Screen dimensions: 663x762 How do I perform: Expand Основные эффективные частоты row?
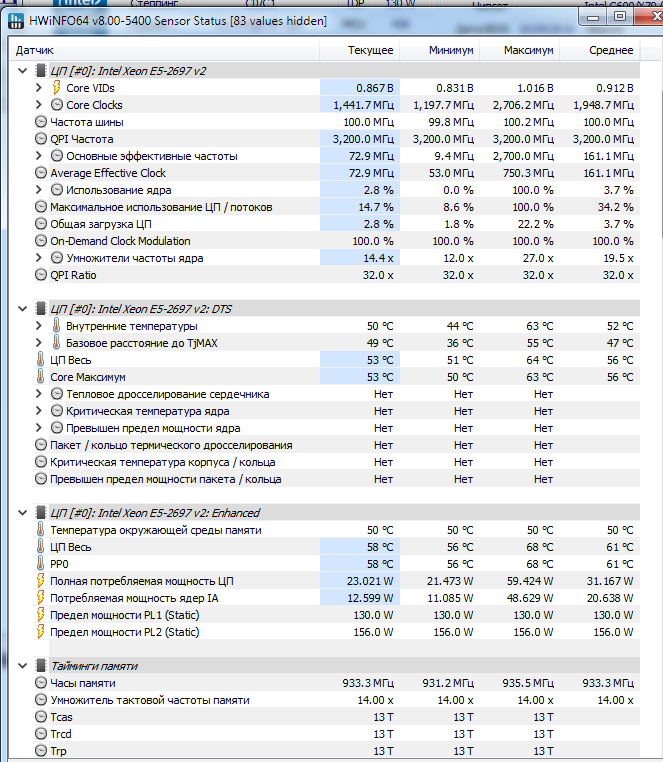point(39,156)
